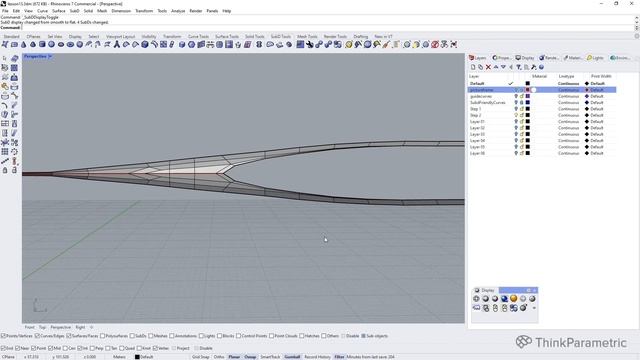The width and height of the screenshot is (640, 360).
Task: Click the New Layer icon in Layers panel
Action: pos(473,67)
